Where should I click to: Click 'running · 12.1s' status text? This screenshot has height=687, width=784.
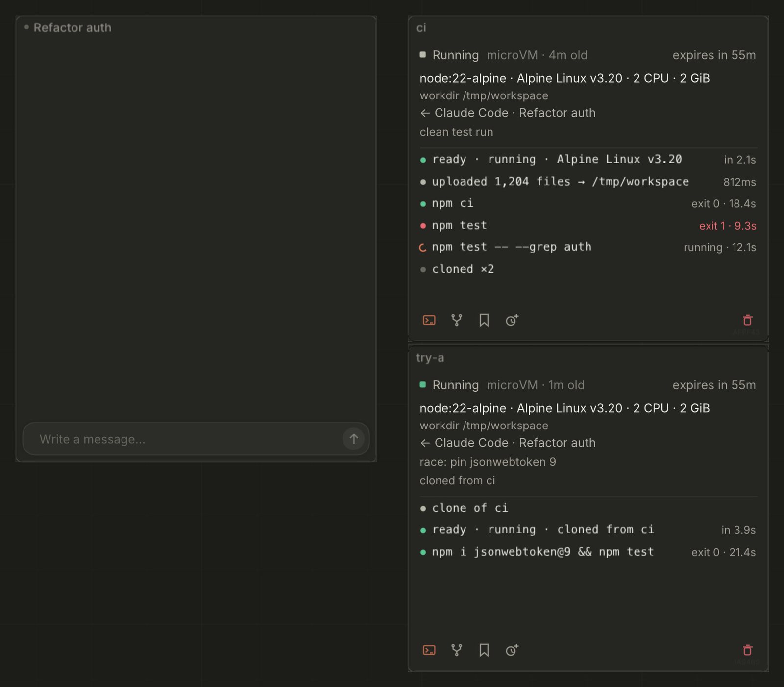(x=720, y=248)
